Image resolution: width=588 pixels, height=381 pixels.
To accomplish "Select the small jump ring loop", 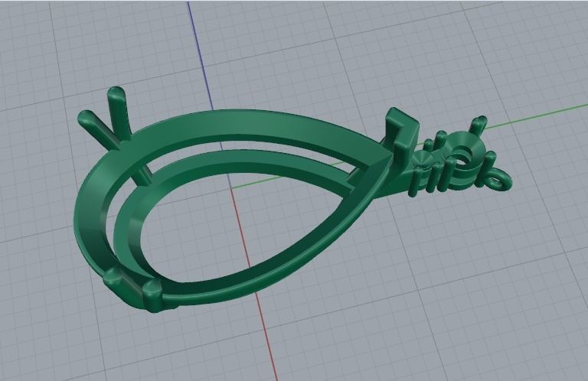I will click(x=497, y=180).
